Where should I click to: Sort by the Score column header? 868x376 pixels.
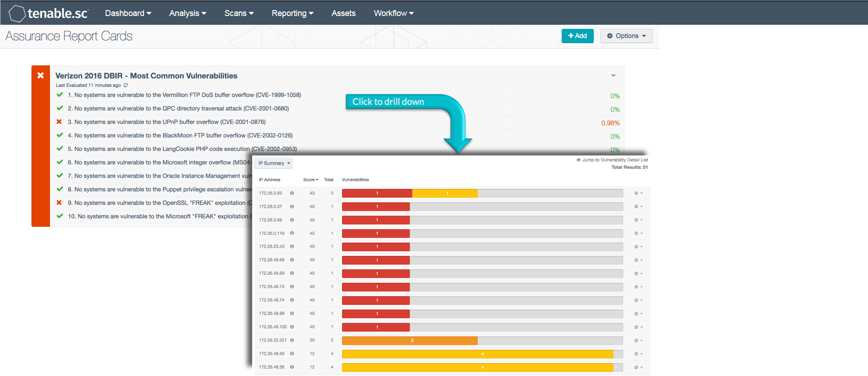[310, 180]
